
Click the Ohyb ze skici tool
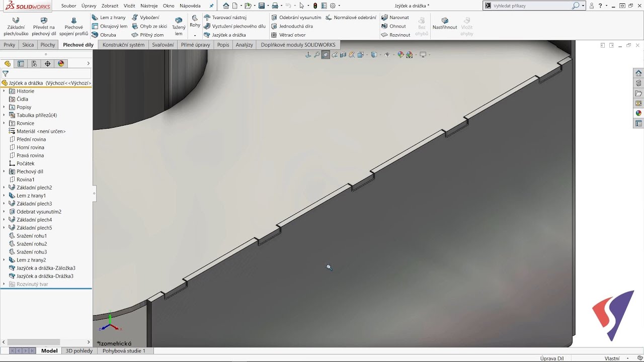pos(149,26)
